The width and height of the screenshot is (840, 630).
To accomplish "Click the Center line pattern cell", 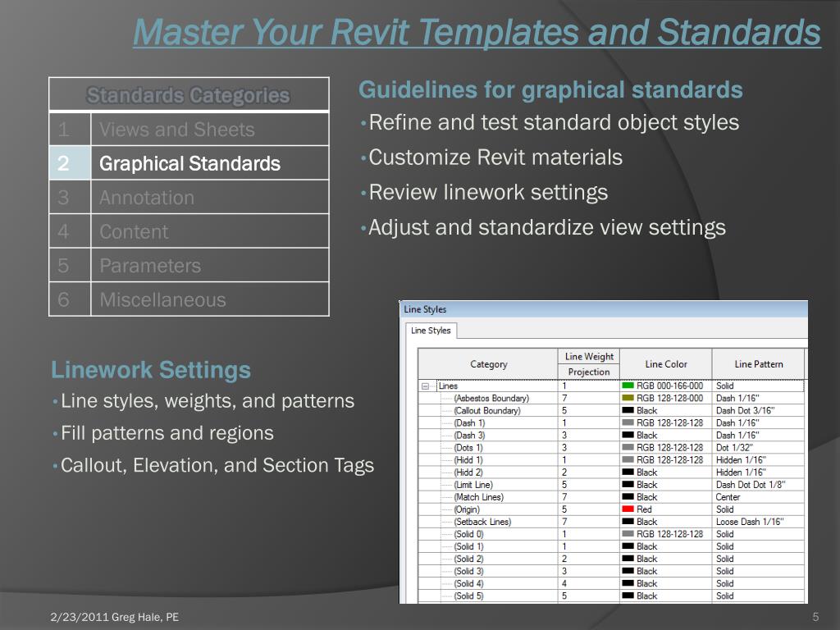I will (759, 496).
